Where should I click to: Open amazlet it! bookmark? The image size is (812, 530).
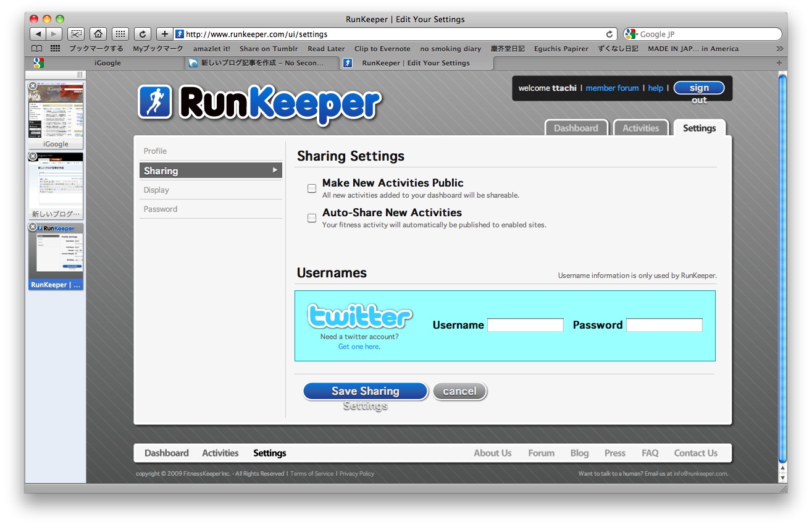(x=211, y=49)
